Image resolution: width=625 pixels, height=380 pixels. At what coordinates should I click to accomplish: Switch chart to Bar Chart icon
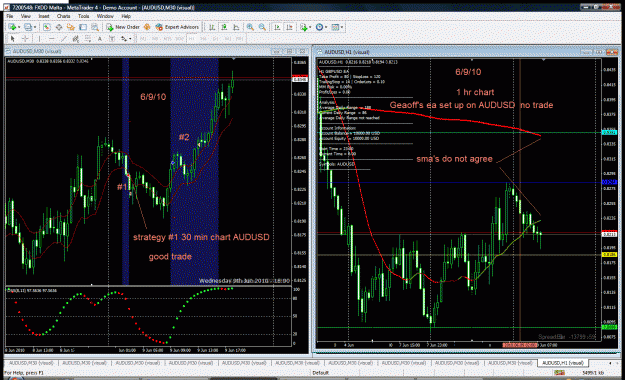[212, 27]
